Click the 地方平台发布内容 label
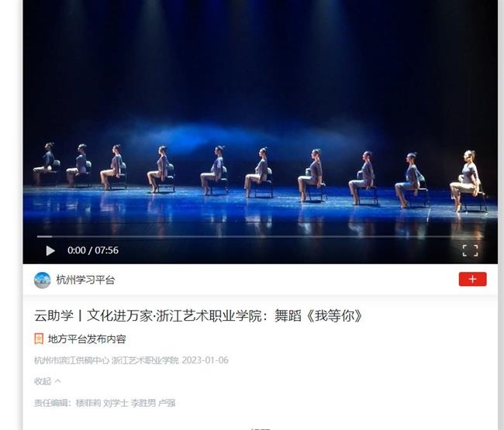 point(87,339)
